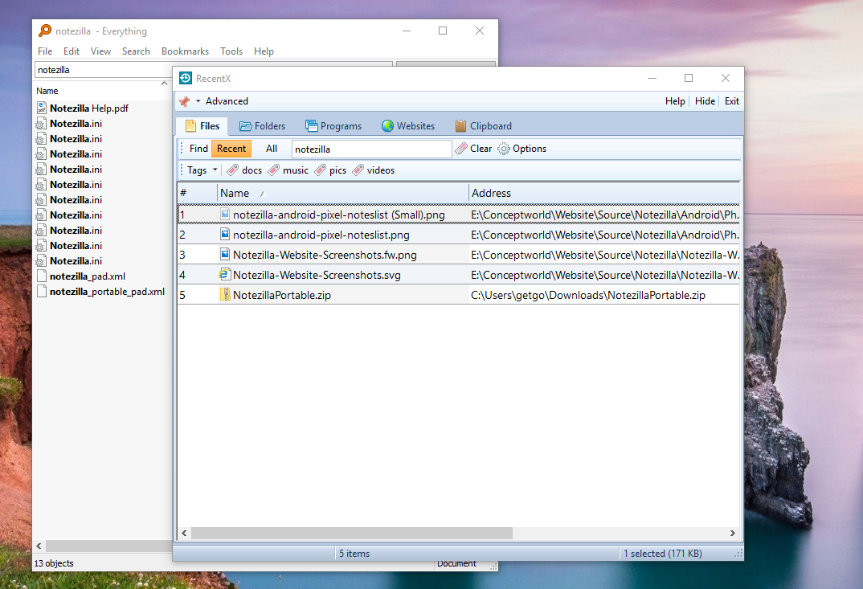The height and width of the screenshot is (589, 863).
Task: Filter by the pics tag
Action: pos(330,170)
